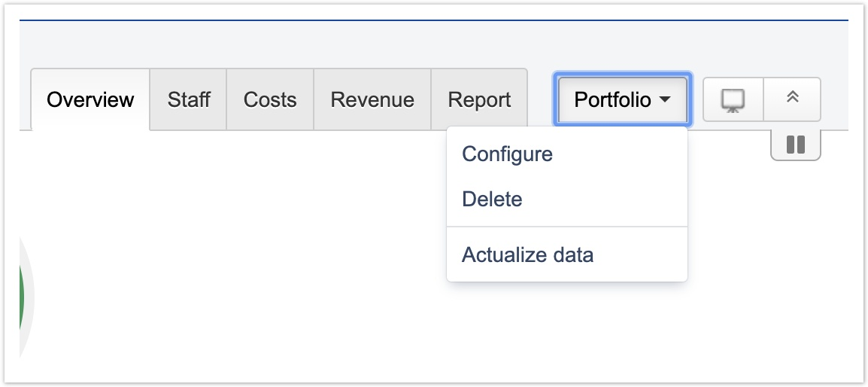Open the Staff tab
Viewport: 868px width, 387px height.
(x=189, y=100)
